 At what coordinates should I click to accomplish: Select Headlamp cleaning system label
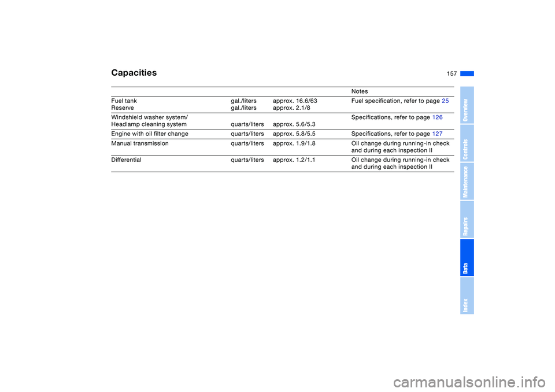[149, 124]
